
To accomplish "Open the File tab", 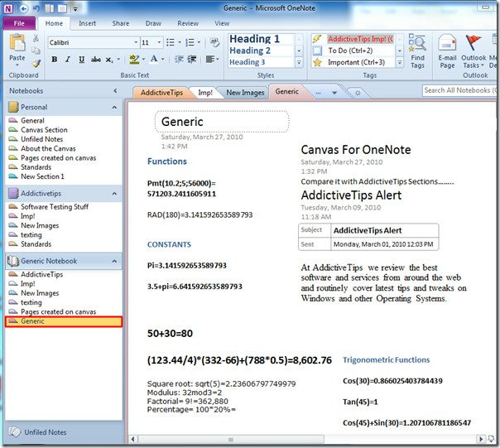I will [x=19, y=23].
